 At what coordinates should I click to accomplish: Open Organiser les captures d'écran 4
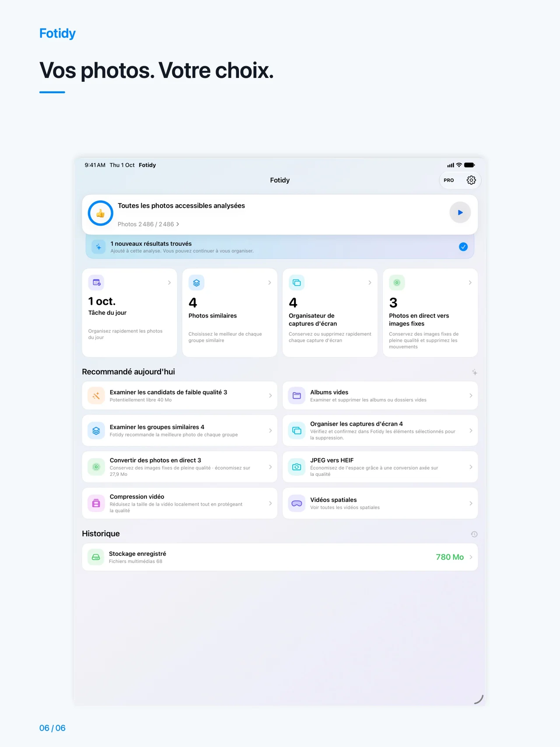pyautogui.click(x=380, y=431)
